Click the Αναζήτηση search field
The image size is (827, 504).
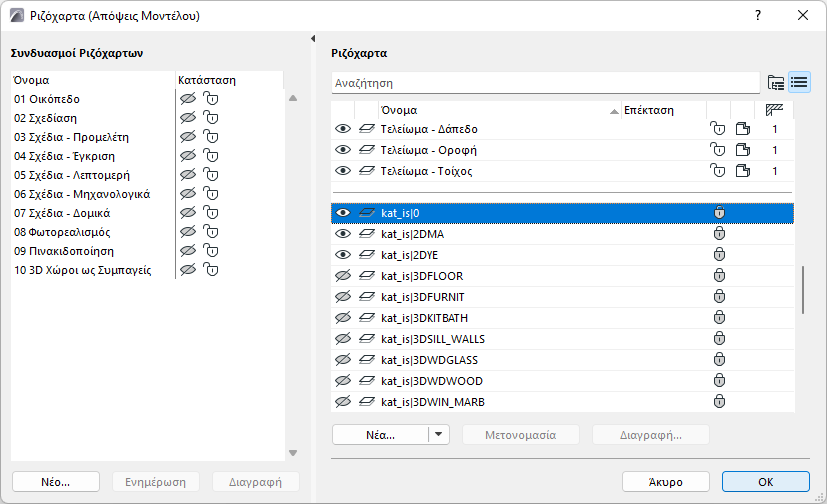point(545,82)
